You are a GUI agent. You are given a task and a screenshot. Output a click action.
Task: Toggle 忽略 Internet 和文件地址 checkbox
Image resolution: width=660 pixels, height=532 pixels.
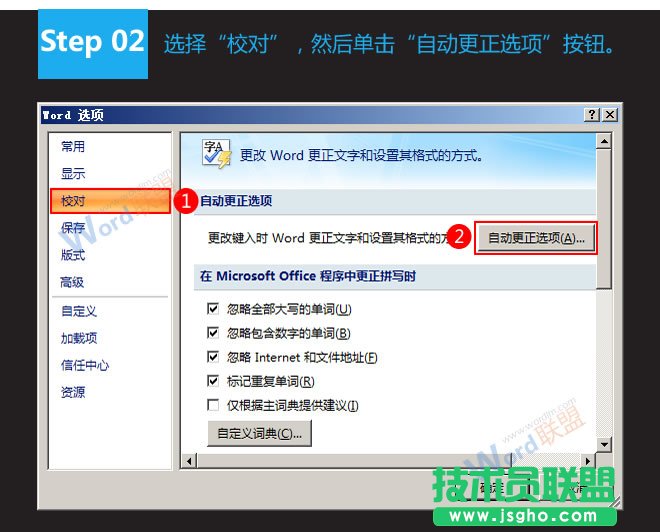point(212,357)
